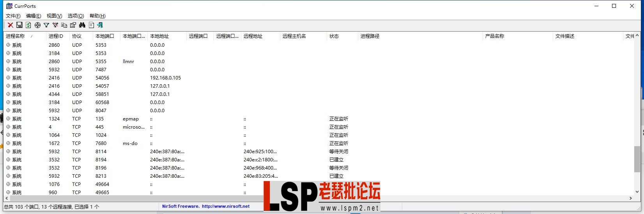The image size is (644, 214).
Task: Click local port 7487 cell
Action: tap(101, 69)
